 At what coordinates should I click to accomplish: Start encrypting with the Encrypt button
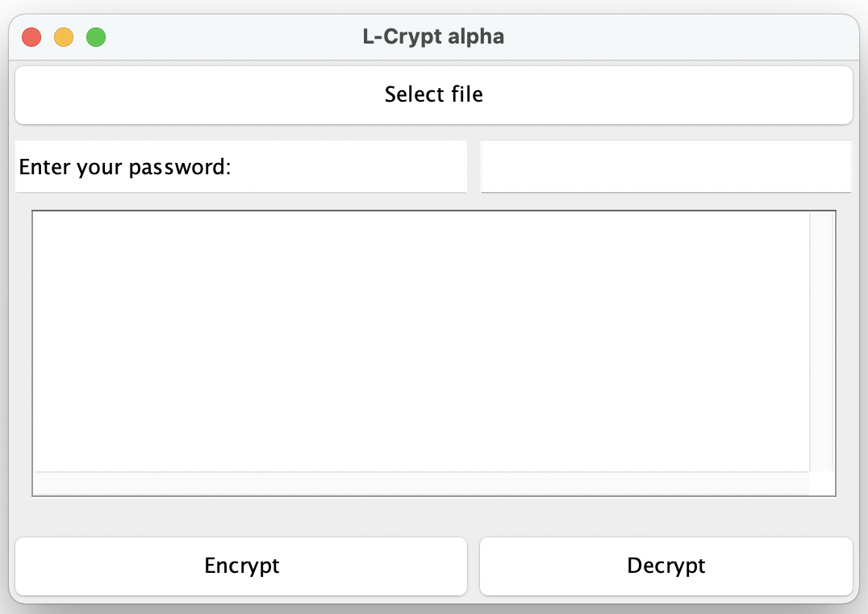241,566
